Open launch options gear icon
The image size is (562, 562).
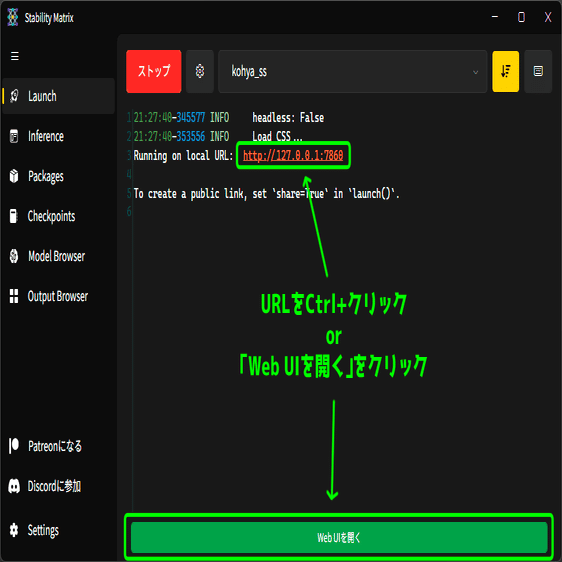pos(200,71)
